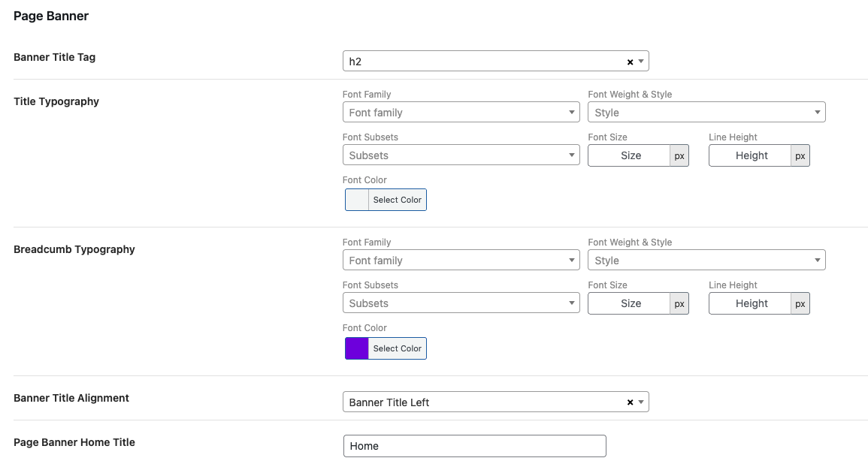Open the Banner Title Tag dropdown
The width and height of the screenshot is (868, 467).
(x=488, y=62)
